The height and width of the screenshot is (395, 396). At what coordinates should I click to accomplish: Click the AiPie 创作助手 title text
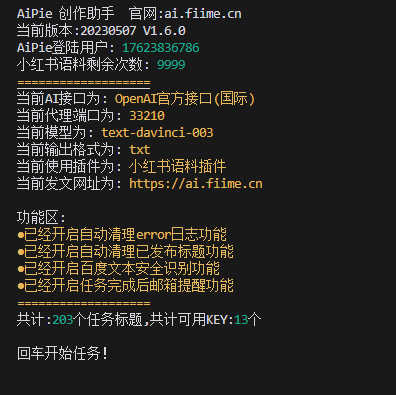click(x=65, y=14)
